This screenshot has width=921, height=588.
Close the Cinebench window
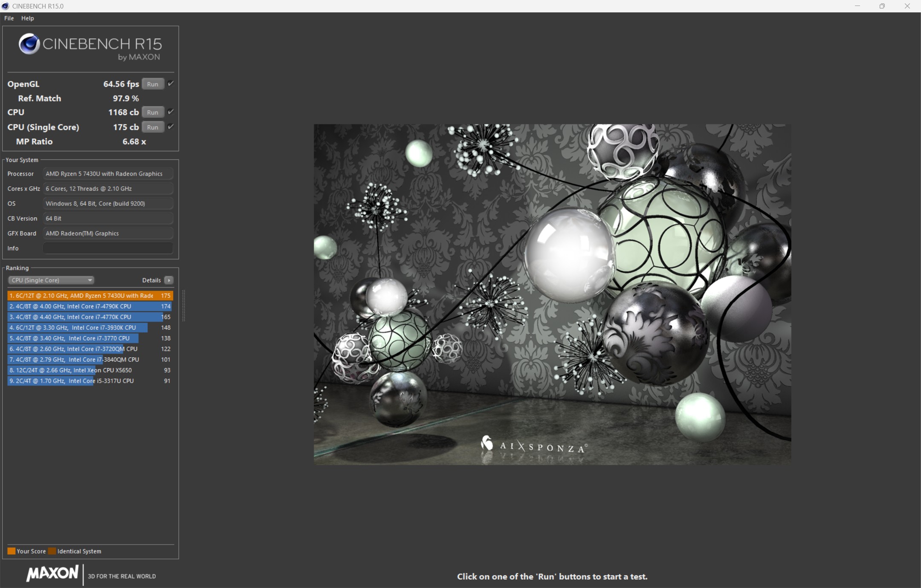pos(907,6)
